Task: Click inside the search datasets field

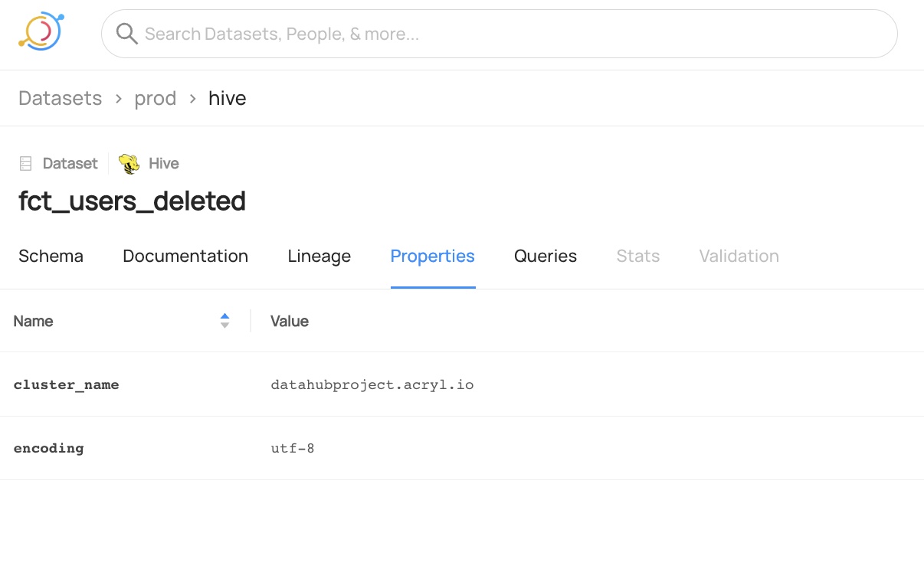Action: [498, 34]
